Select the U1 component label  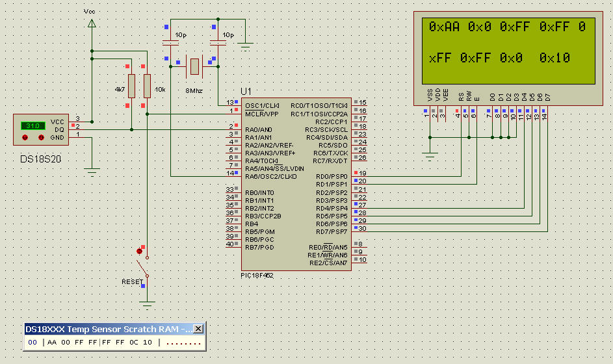click(246, 92)
